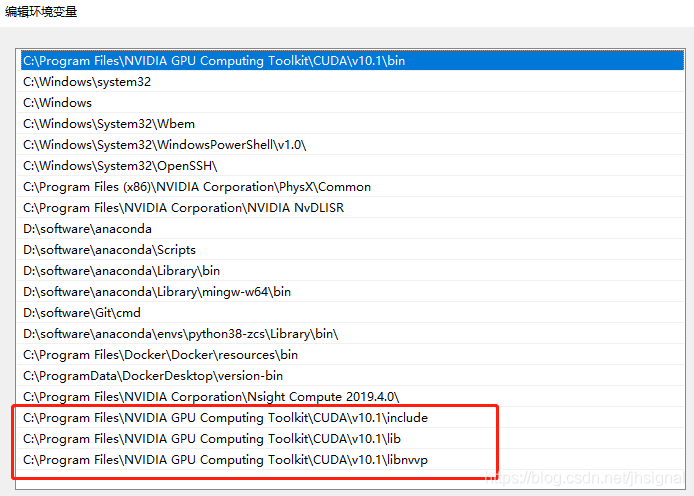Select the CUDA v10.1\libnvvp path entry

click(x=225, y=460)
